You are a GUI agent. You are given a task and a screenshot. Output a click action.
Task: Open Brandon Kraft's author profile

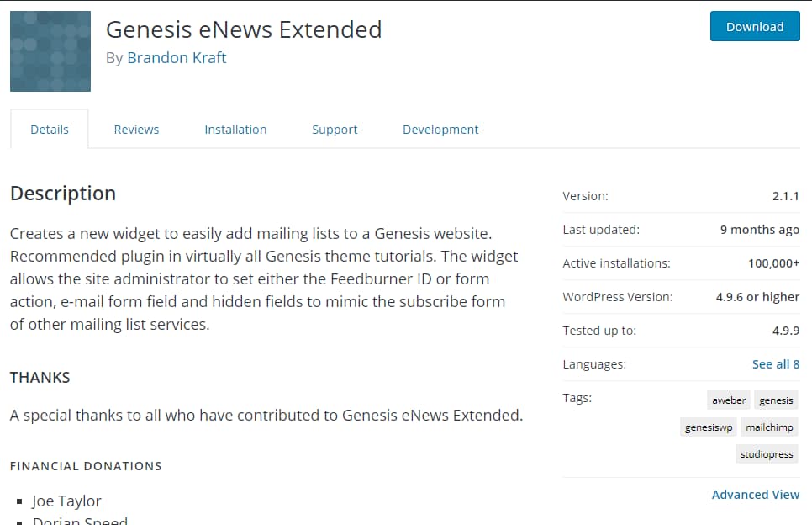(177, 57)
